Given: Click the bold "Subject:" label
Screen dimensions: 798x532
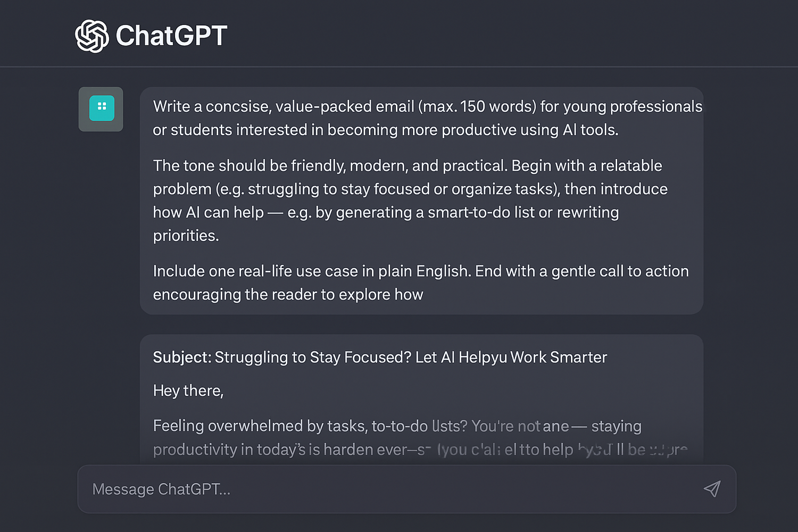Looking at the screenshot, I should tap(182, 358).
